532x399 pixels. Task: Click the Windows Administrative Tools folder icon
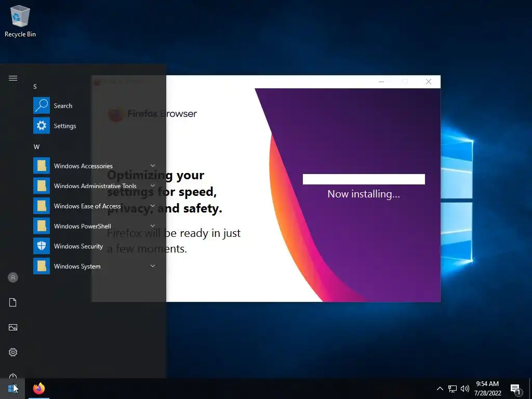(x=42, y=185)
